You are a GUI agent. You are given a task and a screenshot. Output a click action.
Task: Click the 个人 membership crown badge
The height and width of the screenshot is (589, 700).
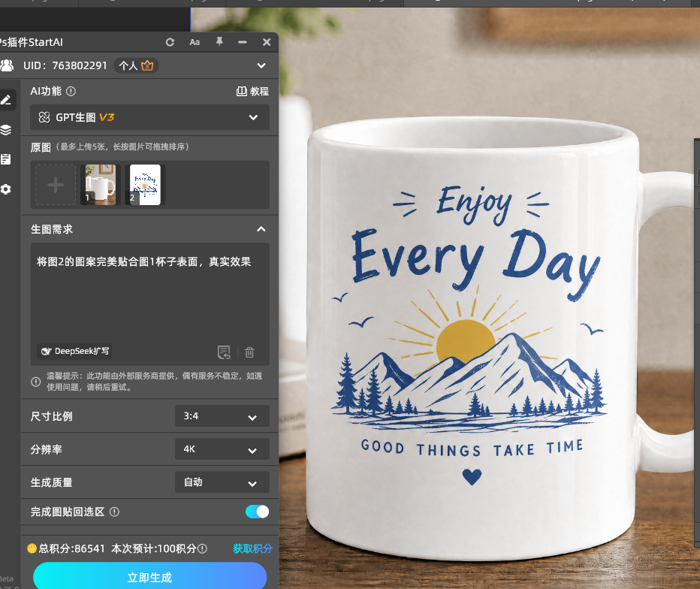[136, 65]
